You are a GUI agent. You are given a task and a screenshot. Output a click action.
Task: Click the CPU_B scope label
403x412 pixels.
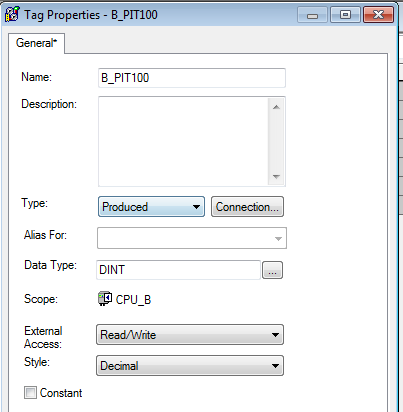(133, 300)
